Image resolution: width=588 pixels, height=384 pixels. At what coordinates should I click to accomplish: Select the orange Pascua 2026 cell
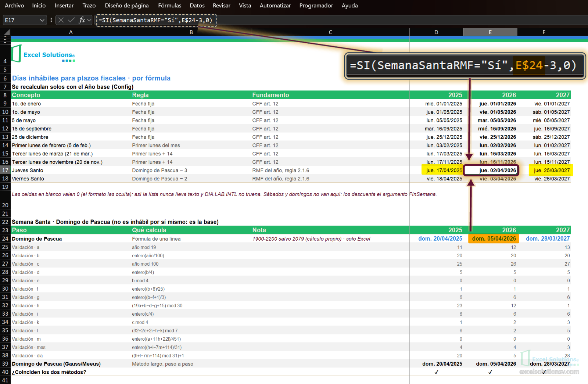coord(494,238)
